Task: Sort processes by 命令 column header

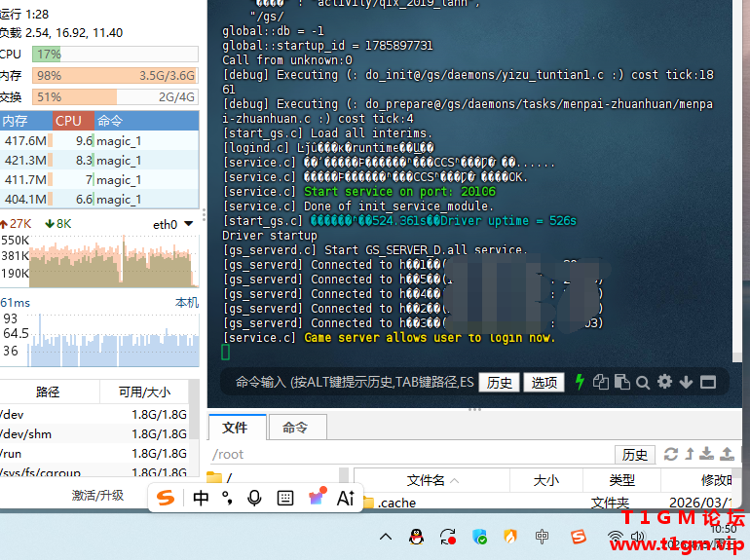Action: tap(146, 121)
